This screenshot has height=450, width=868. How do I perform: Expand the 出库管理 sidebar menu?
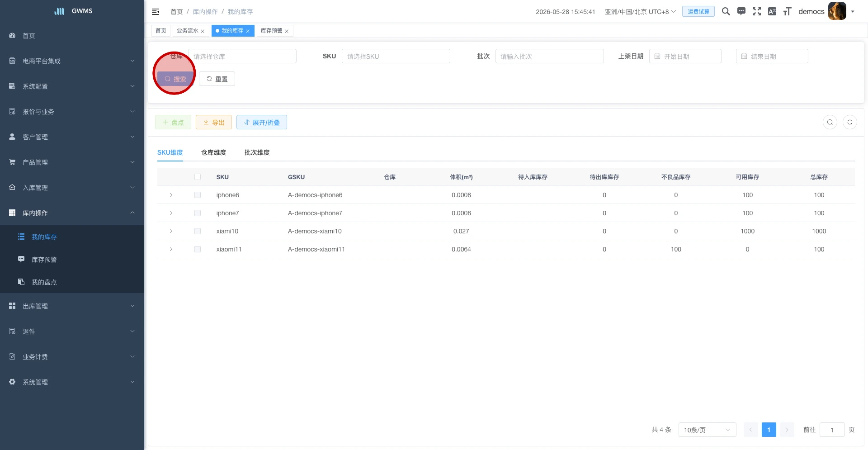[x=72, y=306]
